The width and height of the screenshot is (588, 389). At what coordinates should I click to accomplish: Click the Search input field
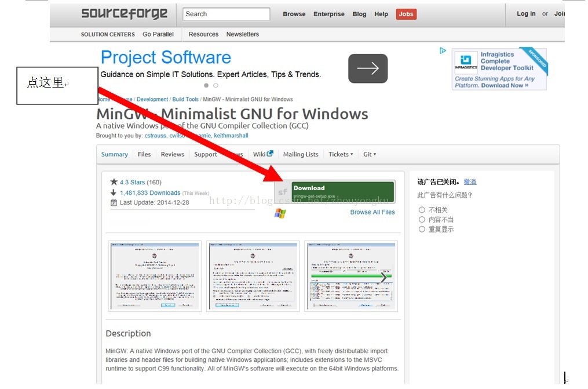pyautogui.click(x=226, y=14)
